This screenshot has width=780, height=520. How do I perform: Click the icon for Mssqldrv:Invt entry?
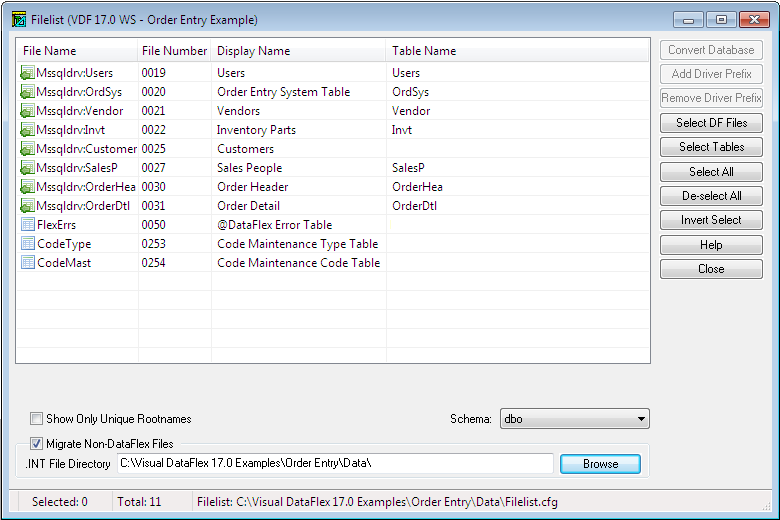pos(27,130)
